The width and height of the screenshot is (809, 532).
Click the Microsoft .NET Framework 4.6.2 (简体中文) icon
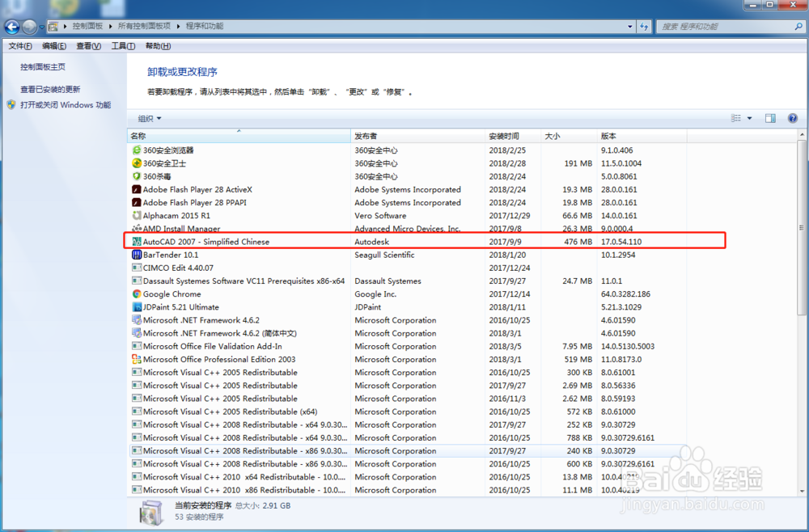coord(136,333)
